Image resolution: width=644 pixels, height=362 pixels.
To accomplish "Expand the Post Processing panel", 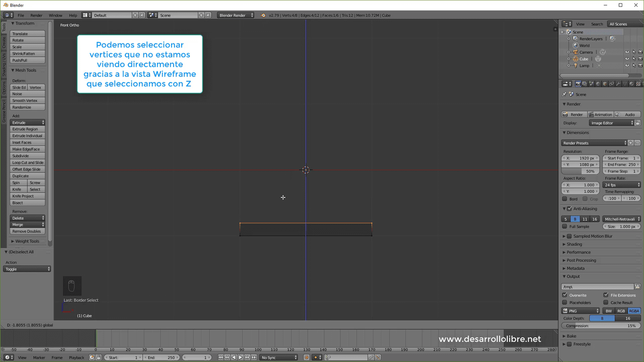I will click(581, 261).
